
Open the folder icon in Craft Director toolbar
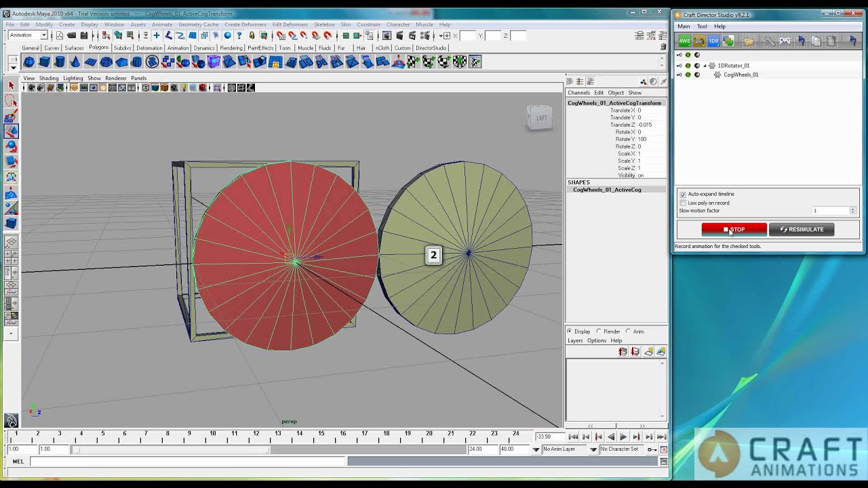[749, 41]
